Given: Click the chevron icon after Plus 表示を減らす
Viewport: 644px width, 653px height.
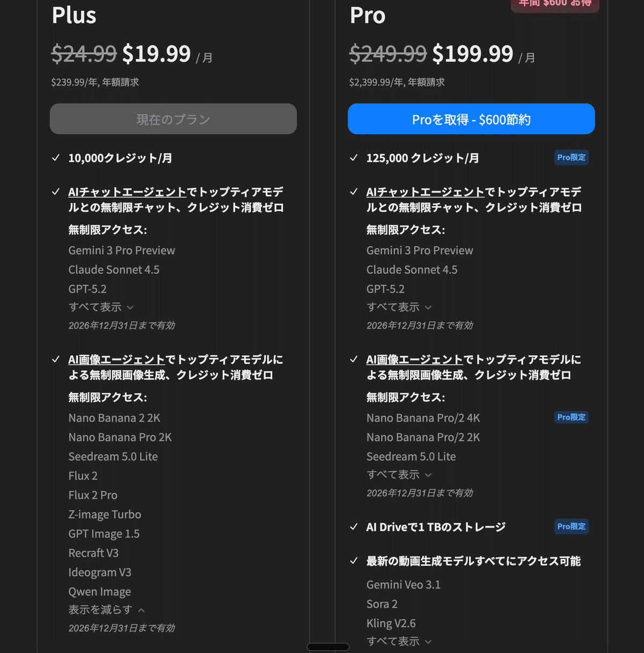Looking at the screenshot, I should (x=141, y=611).
